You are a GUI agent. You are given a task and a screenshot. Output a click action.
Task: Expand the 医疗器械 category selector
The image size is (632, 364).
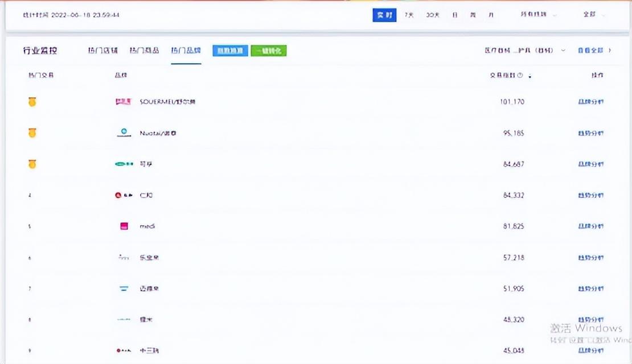pos(525,51)
